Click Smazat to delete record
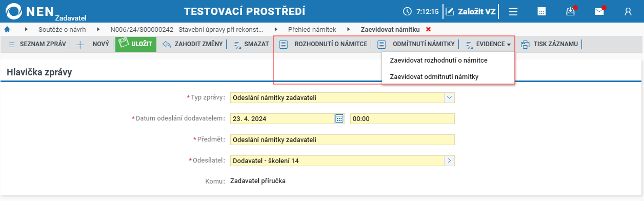Viewport: 644px width, 201px height. pos(251,44)
